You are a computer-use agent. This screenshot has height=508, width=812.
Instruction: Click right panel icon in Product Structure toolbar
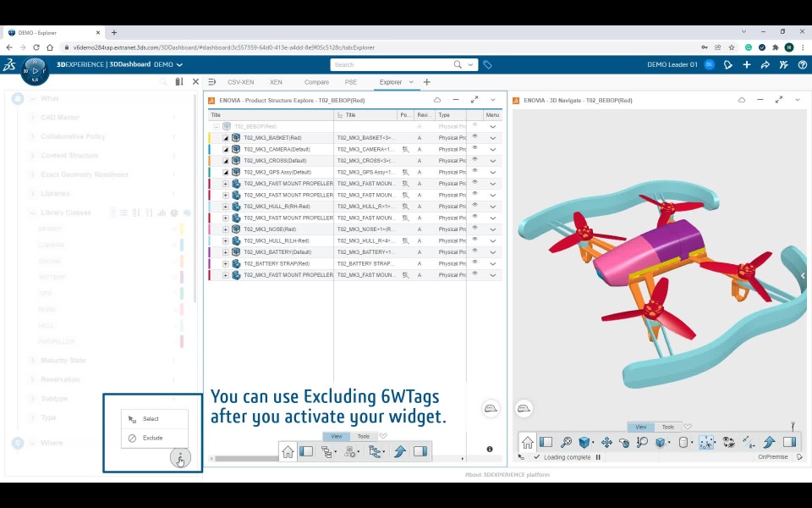point(420,451)
